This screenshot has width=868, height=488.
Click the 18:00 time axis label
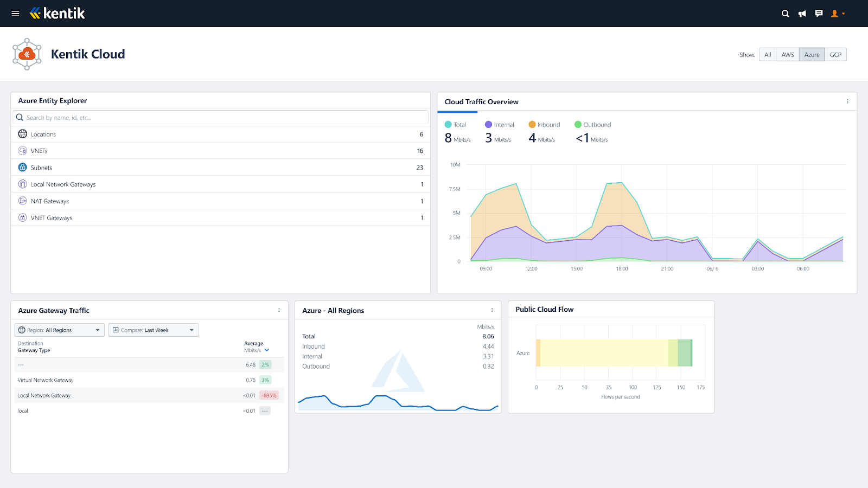(622, 269)
